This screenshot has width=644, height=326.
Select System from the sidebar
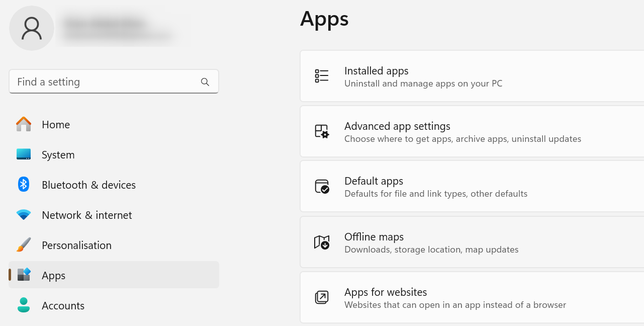click(58, 154)
